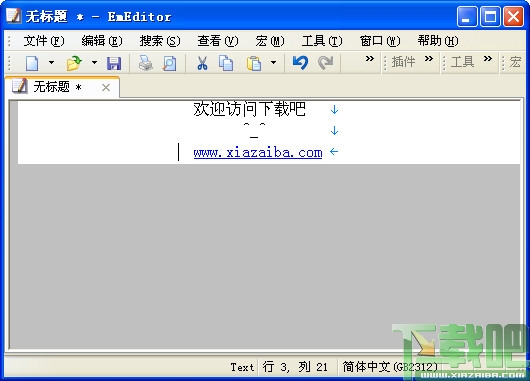Open the 工具(T) menu
The width and height of the screenshot is (530, 381).
click(322, 41)
